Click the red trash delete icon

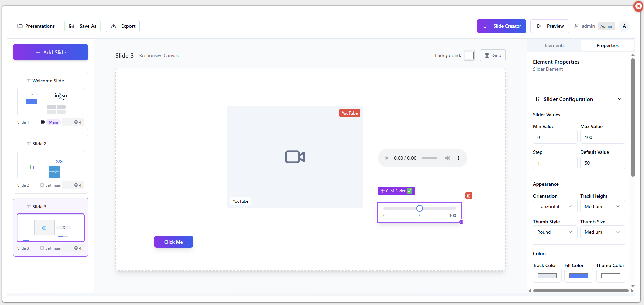tap(469, 196)
